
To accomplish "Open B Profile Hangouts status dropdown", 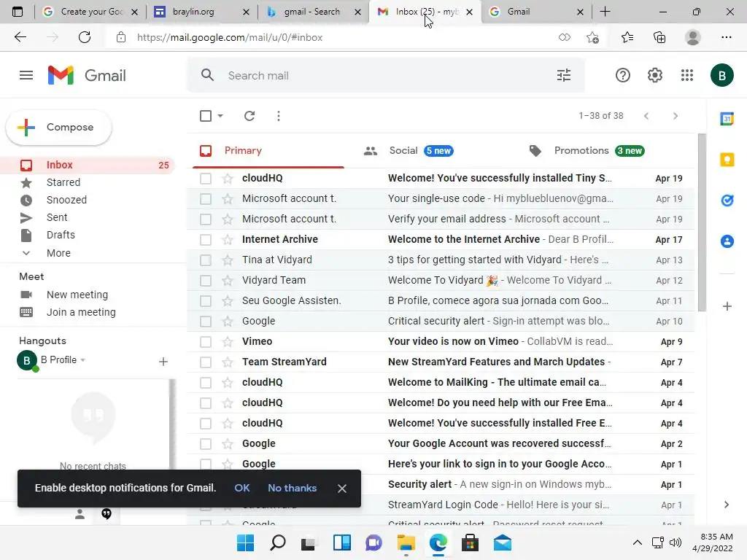I will pyautogui.click(x=83, y=360).
